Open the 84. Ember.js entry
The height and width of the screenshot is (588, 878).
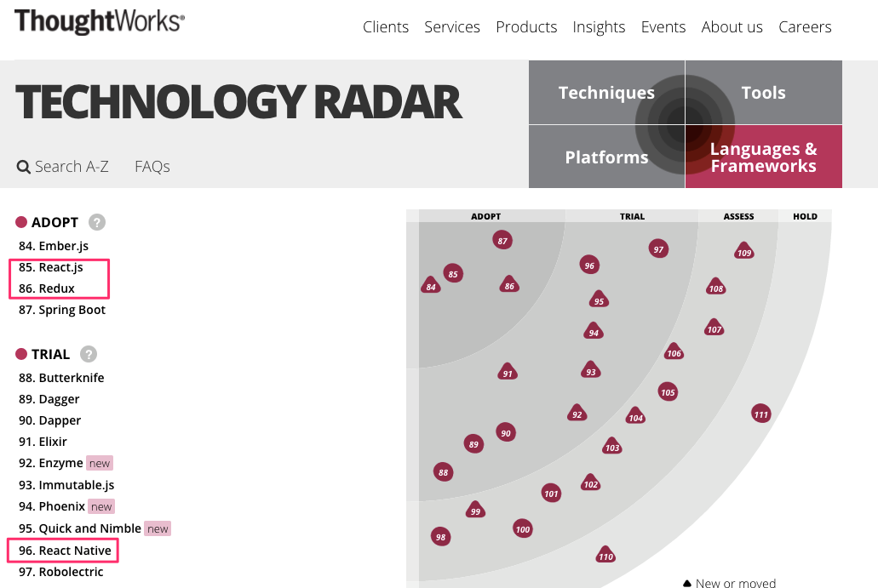click(54, 246)
